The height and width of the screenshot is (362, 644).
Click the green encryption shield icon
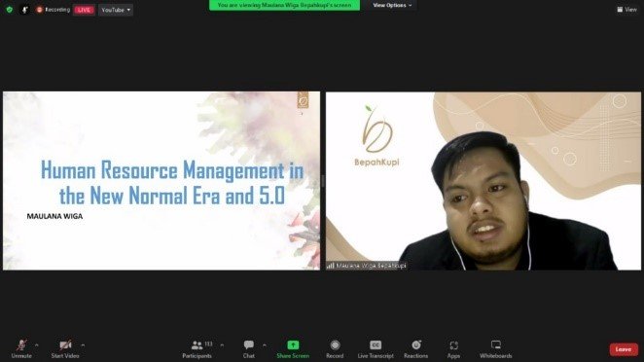(10, 10)
